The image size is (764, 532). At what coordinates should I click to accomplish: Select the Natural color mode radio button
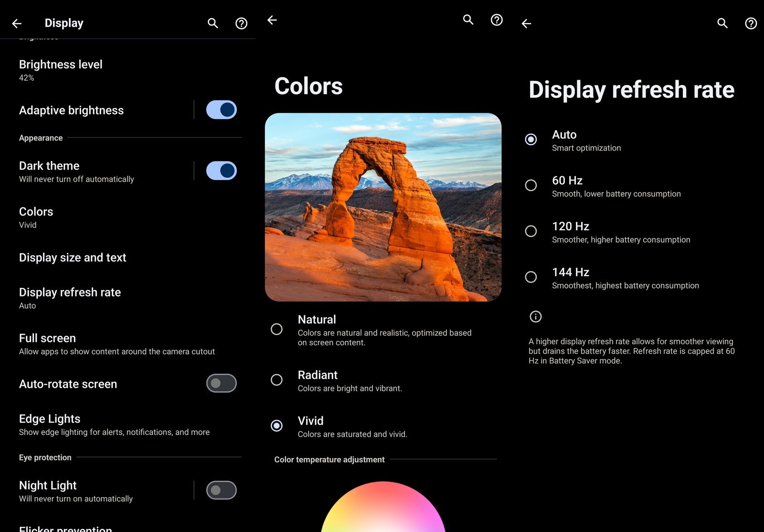276,329
